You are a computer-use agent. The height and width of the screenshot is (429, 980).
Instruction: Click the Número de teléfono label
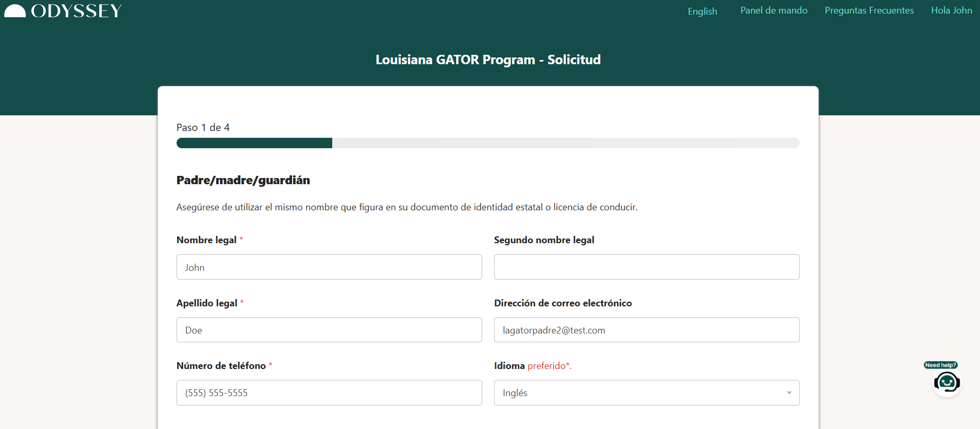(221, 366)
